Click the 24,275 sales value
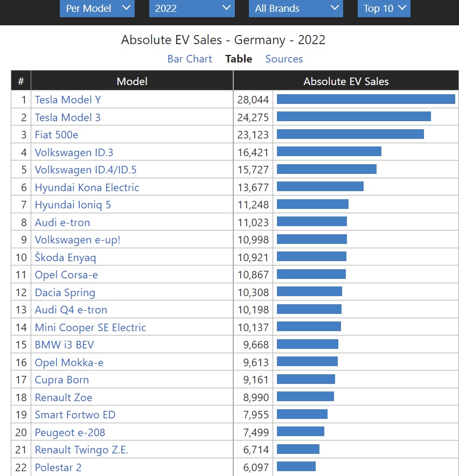 [253, 117]
